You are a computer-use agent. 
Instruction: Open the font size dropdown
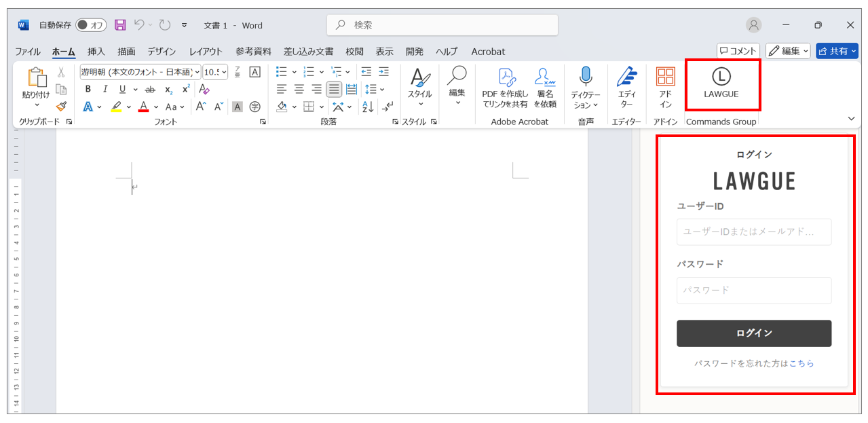224,72
